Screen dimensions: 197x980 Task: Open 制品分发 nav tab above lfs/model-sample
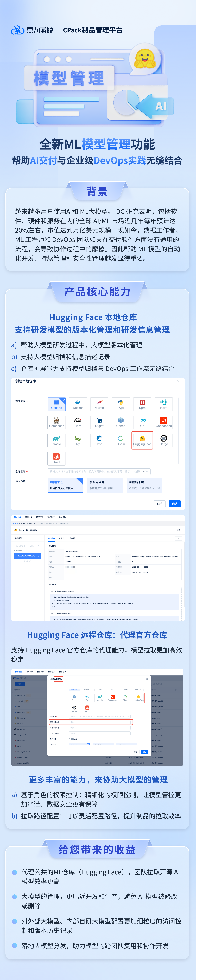[51, 517]
